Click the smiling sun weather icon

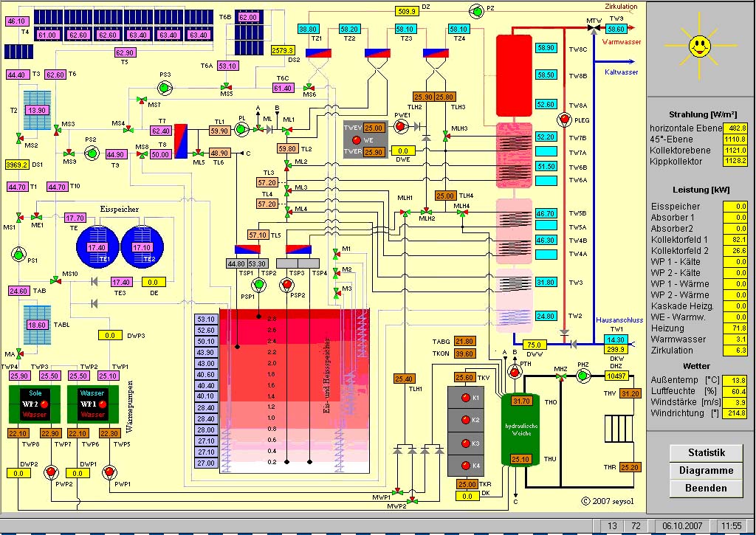tap(699, 46)
